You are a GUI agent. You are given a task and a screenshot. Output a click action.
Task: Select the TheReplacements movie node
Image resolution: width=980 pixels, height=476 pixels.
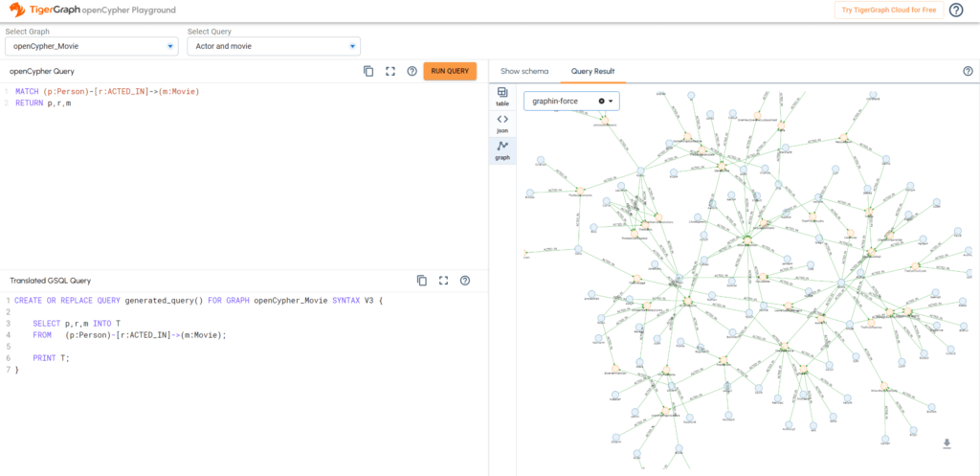point(580,191)
